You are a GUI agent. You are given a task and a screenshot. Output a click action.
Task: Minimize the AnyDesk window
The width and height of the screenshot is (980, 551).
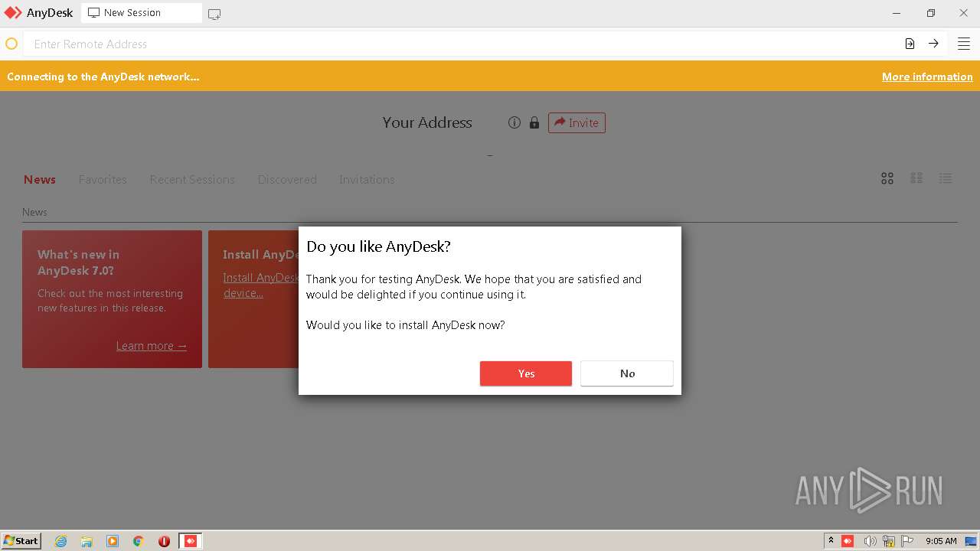pyautogui.click(x=897, y=13)
